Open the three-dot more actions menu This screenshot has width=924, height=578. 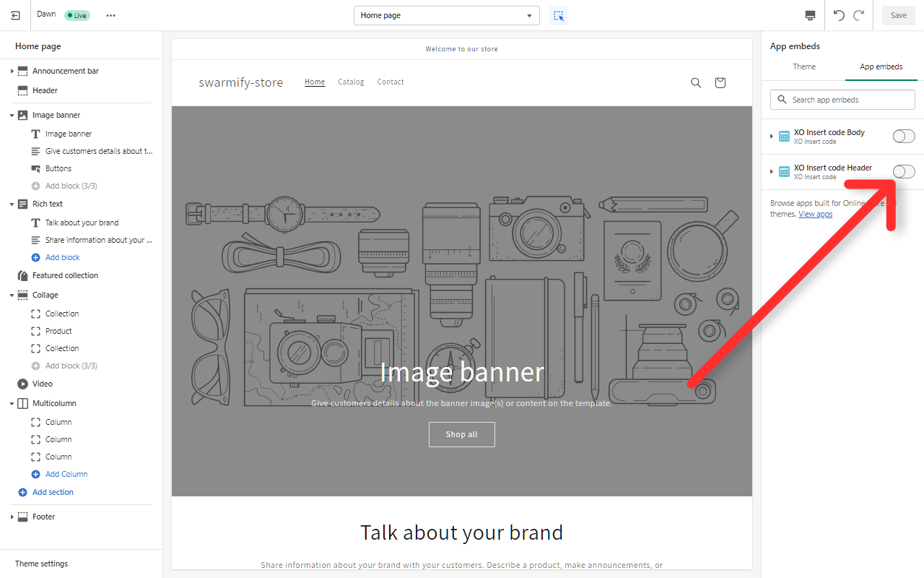pos(110,15)
